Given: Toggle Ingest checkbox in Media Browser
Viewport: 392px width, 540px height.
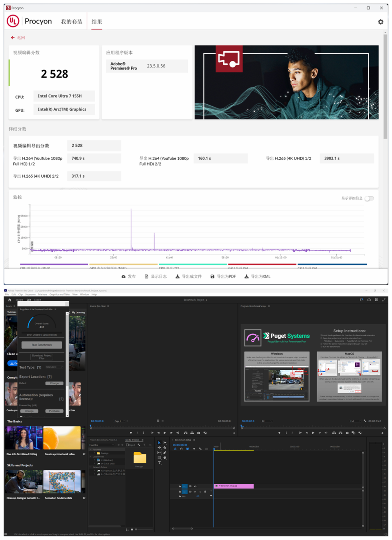Looking at the screenshot, I should (x=127, y=445).
